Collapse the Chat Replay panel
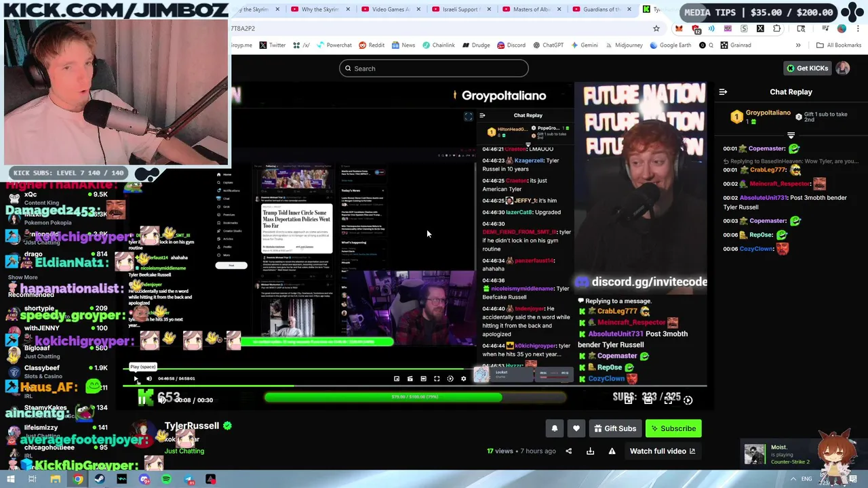This screenshot has width=868, height=488. point(723,92)
